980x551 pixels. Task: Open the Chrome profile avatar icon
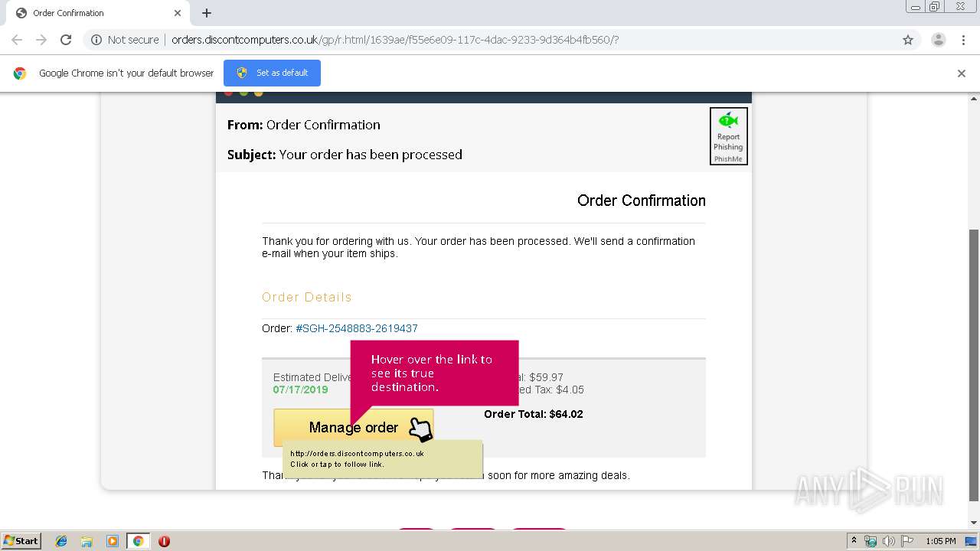(x=938, y=40)
